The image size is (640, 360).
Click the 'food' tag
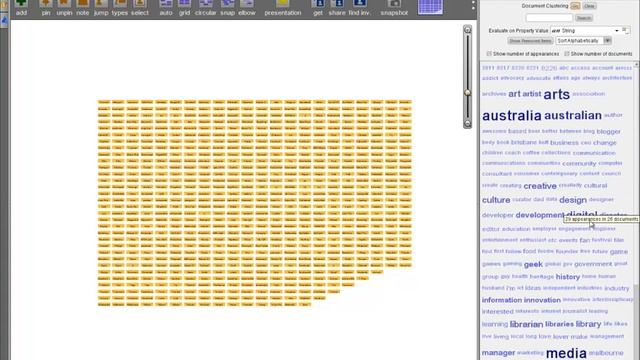click(529, 251)
